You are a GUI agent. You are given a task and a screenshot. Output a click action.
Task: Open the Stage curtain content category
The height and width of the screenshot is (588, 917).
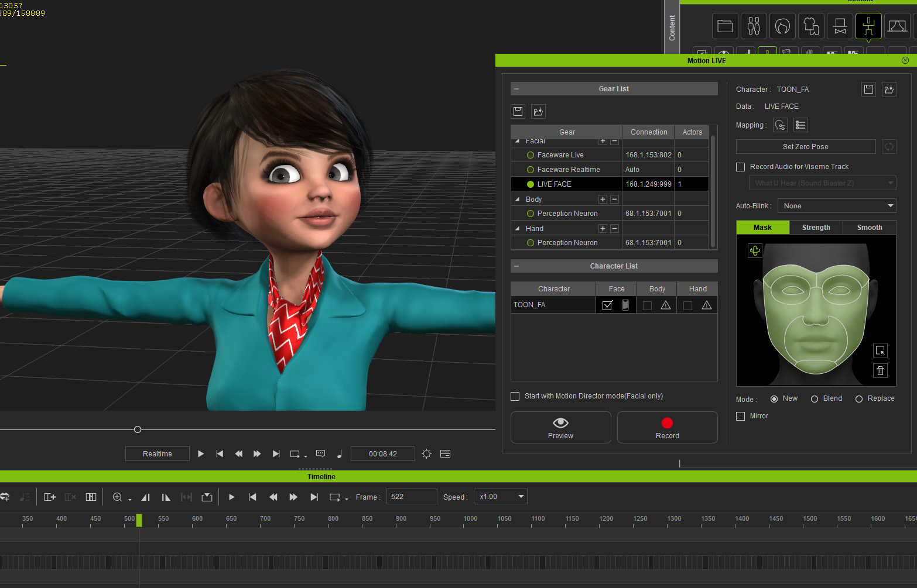click(x=897, y=26)
